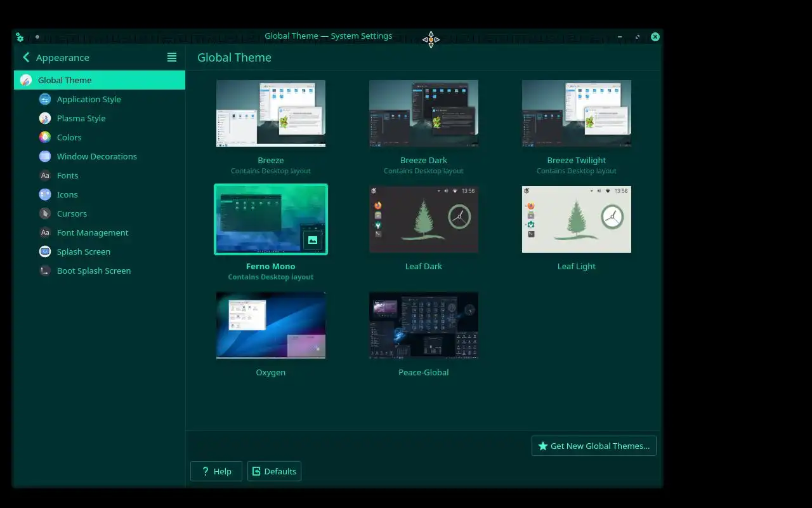Choose the Leaf Dark theme thumbnail
This screenshot has height=508, width=812.
point(424,219)
